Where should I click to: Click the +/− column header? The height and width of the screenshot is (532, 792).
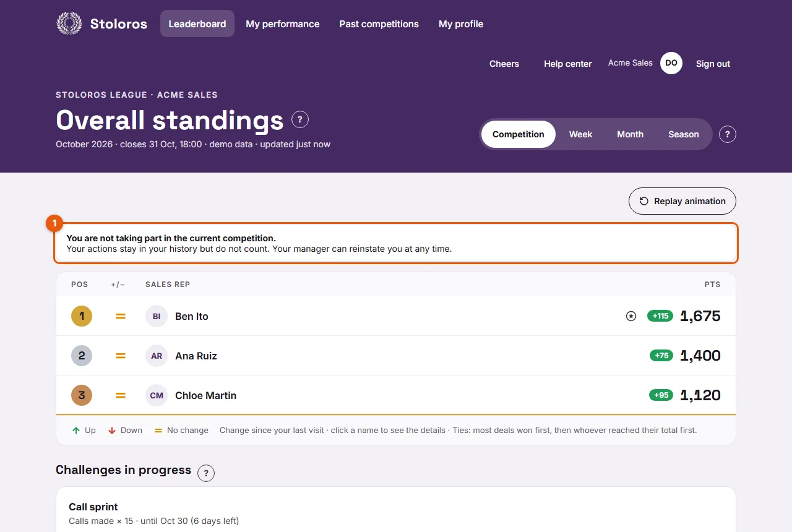click(118, 285)
